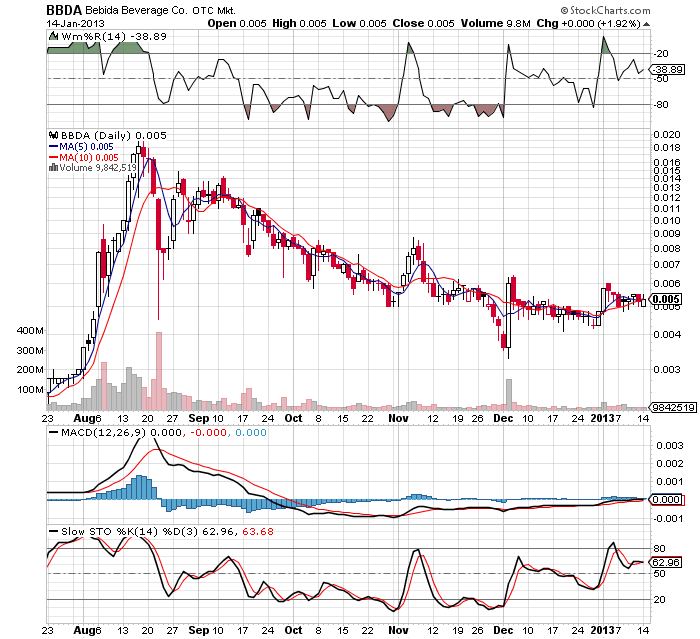Image resolution: width=700 pixels, height=639 pixels.
Task: Click the -20 level on the Wm%R axis
Action: click(x=661, y=54)
